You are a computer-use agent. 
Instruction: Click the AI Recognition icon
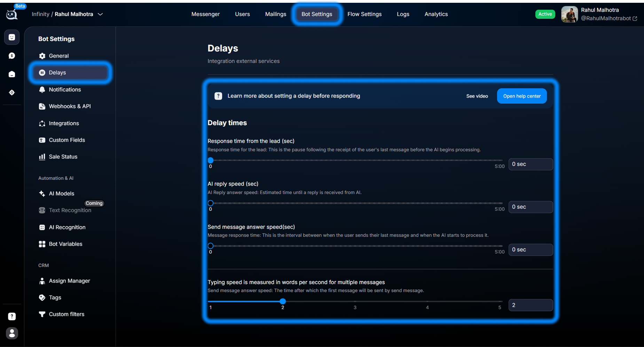coord(42,227)
